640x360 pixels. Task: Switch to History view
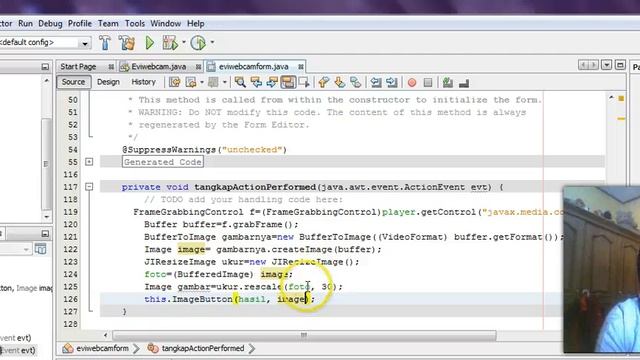click(x=143, y=82)
